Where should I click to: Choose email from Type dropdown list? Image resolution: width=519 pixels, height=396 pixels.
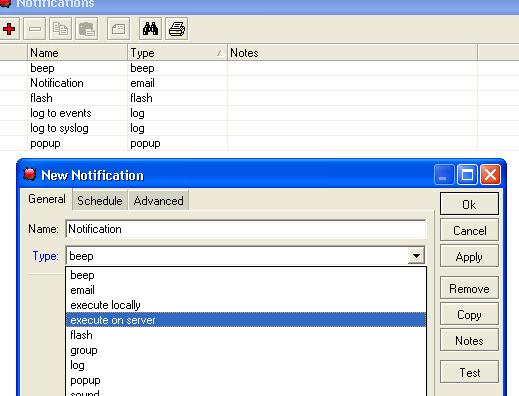pyautogui.click(x=246, y=290)
